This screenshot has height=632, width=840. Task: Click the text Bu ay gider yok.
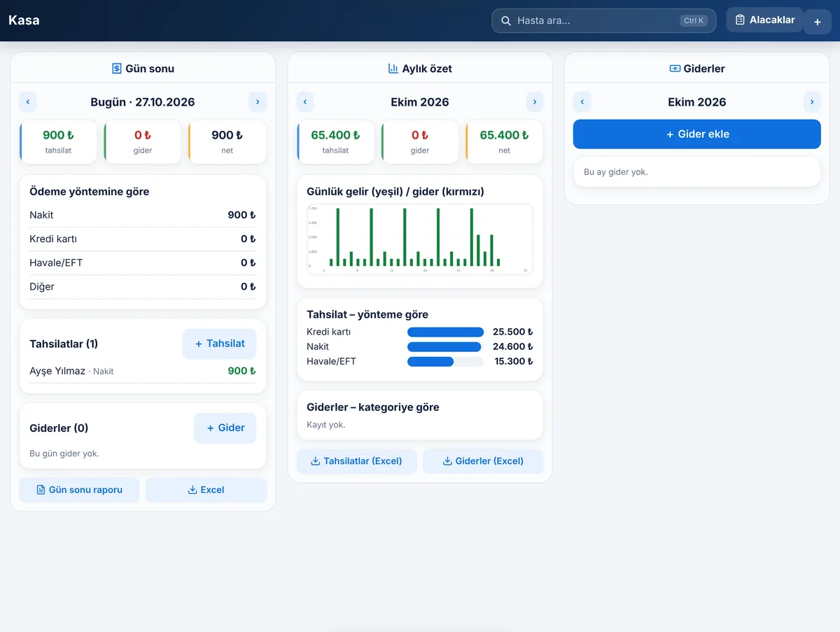pyautogui.click(x=616, y=172)
